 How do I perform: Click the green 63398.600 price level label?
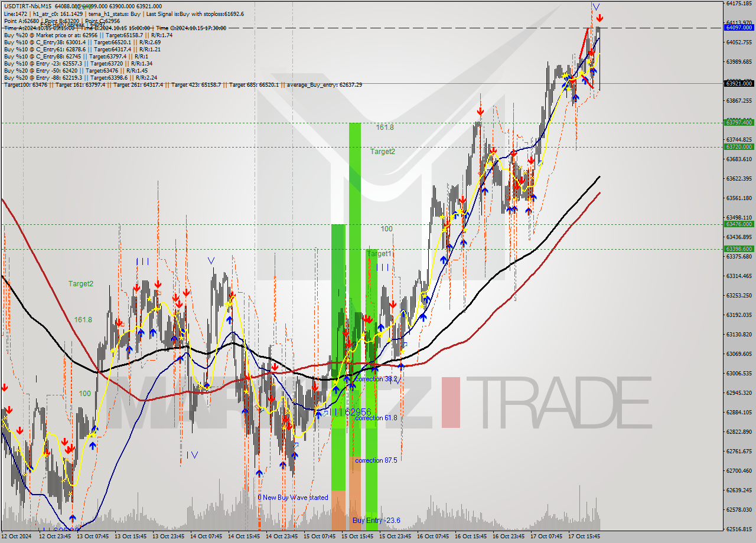[739, 248]
